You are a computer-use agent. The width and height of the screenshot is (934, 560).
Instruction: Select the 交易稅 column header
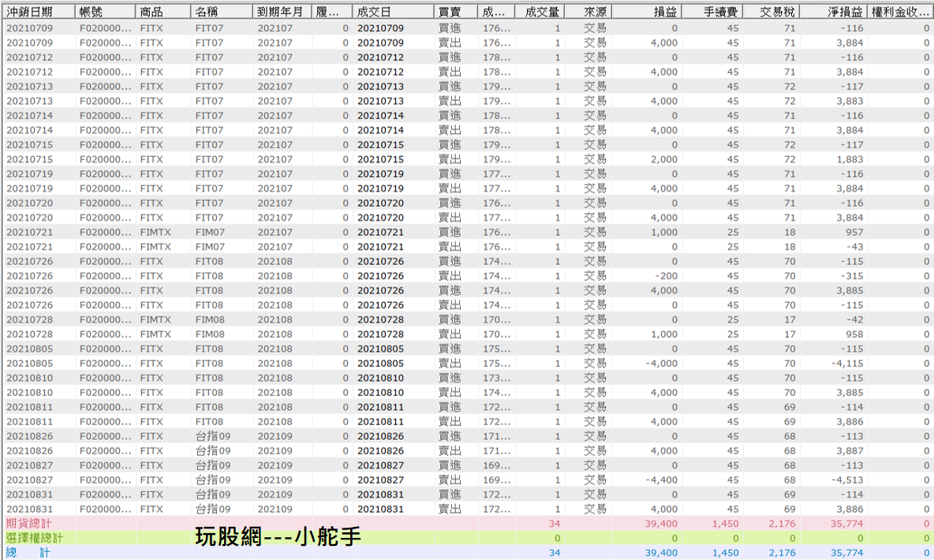pos(771,11)
